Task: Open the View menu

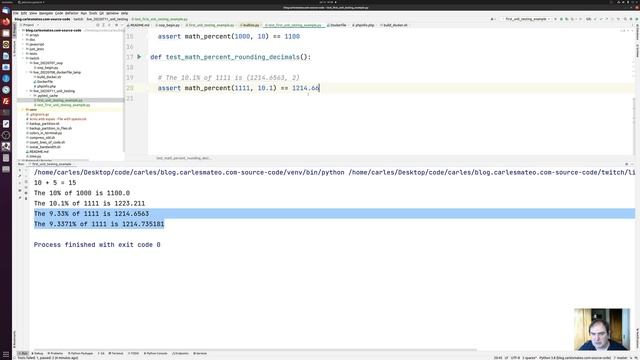Action: tap(33, 13)
